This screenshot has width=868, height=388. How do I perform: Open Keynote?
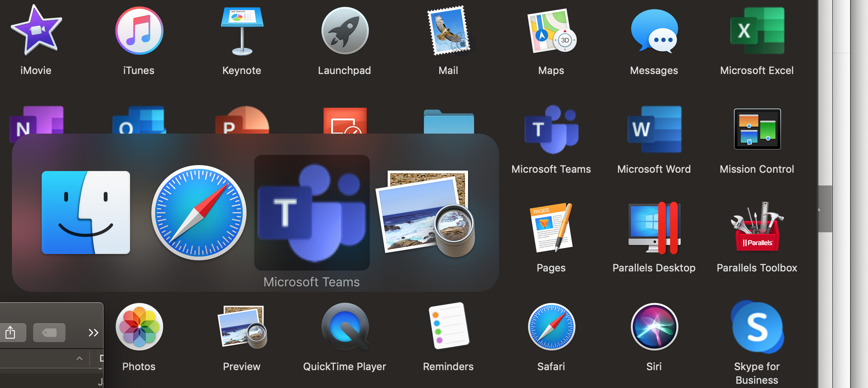click(241, 30)
